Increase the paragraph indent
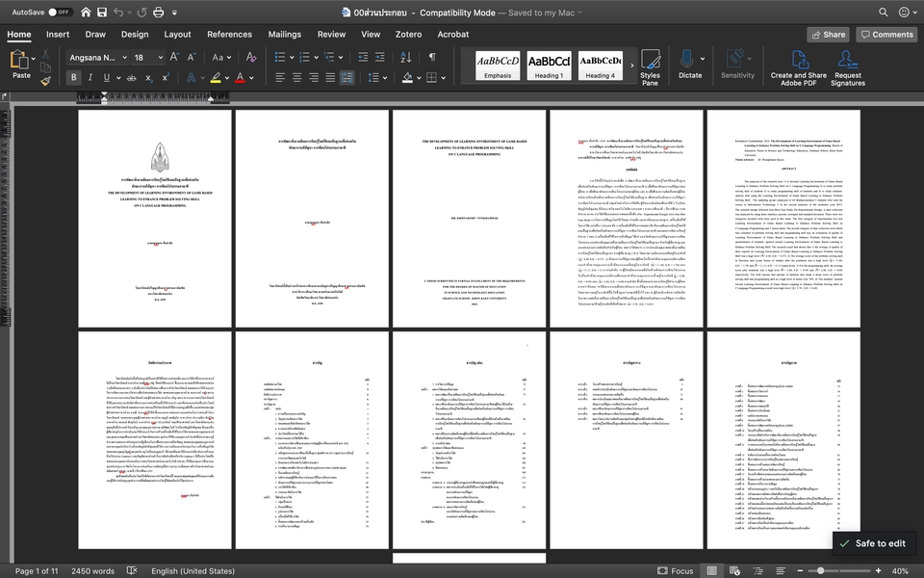This screenshot has height=578, width=924. [x=380, y=57]
